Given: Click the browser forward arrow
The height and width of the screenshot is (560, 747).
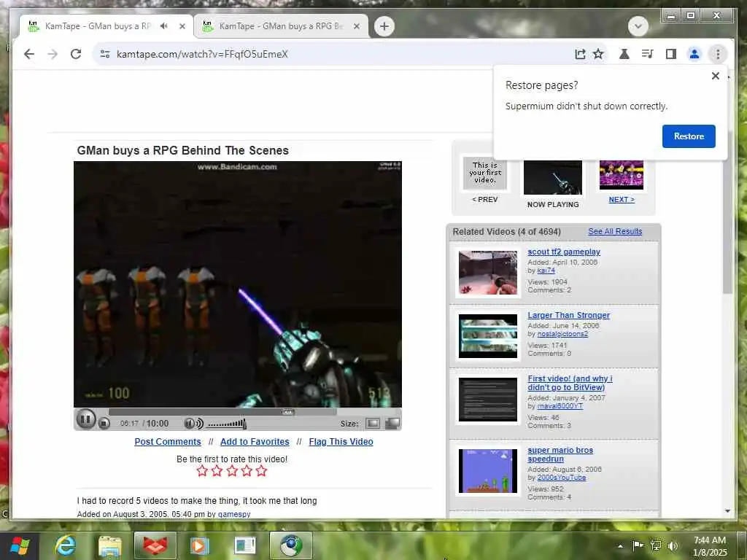Looking at the screenshot, I should coord(53,54).
